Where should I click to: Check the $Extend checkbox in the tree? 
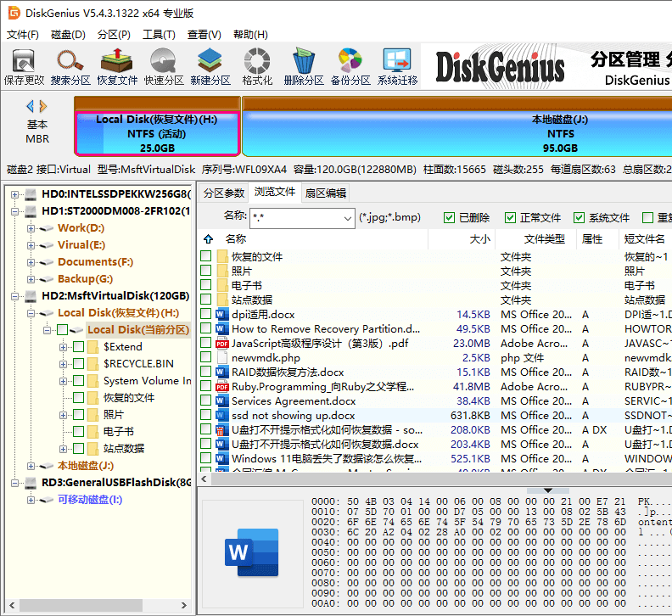coord(78,347)
